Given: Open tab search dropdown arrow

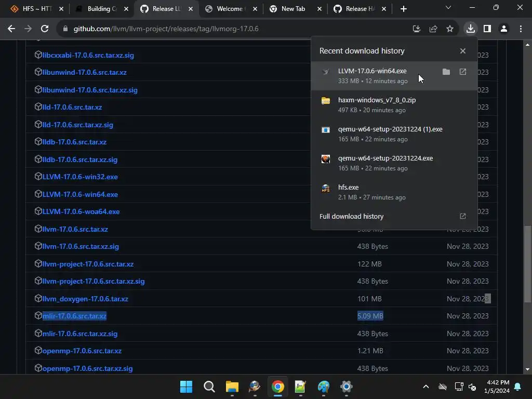Looking at the screenshot, I should tap(448, 7).
